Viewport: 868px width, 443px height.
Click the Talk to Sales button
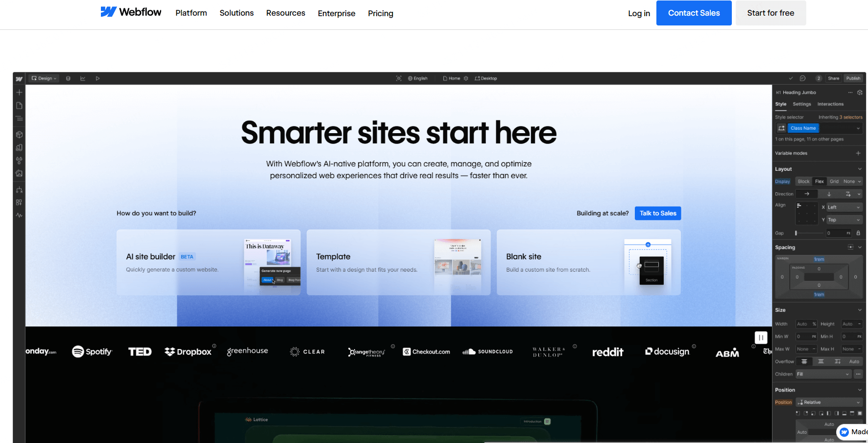657,213
